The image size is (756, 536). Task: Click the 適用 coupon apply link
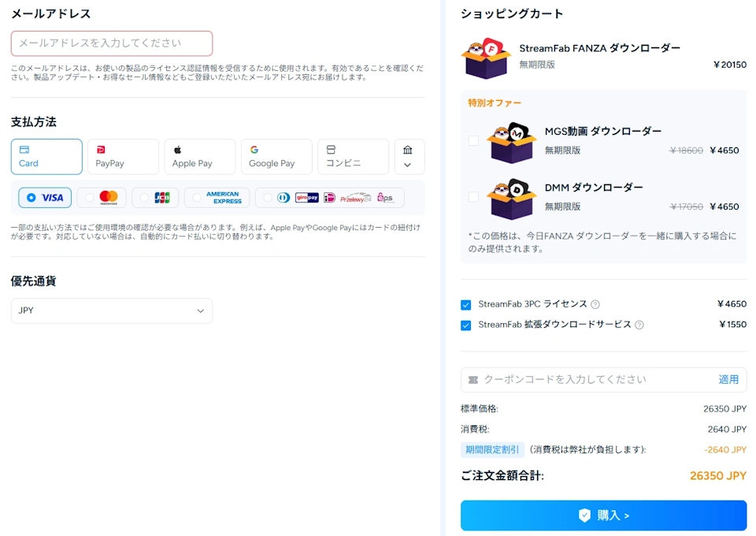coord(728,380)
